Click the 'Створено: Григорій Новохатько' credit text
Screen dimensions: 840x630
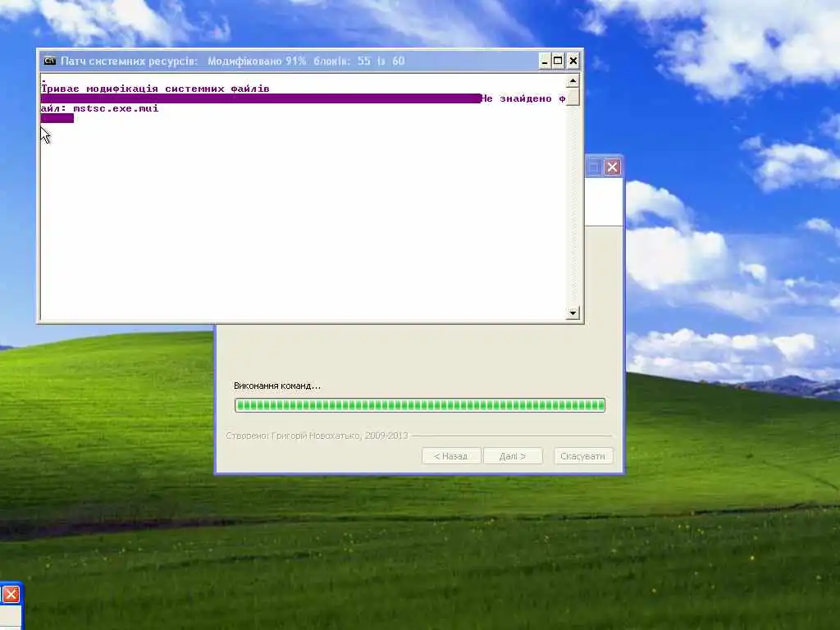point(317,436)
